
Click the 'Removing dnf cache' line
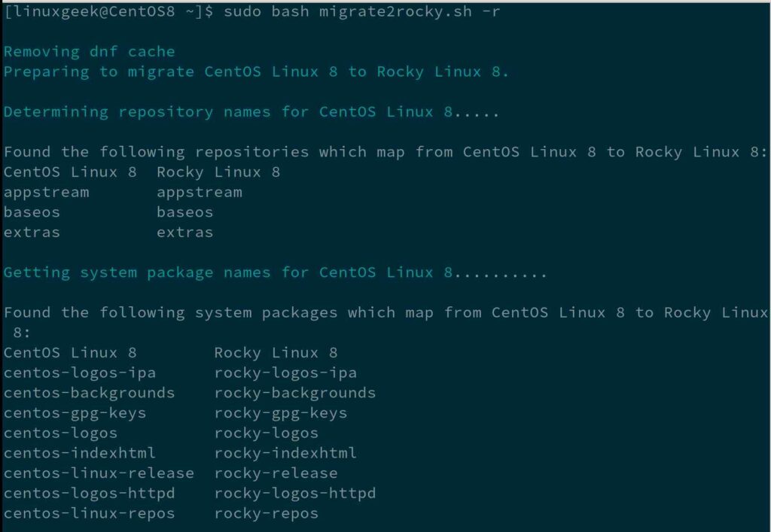pyautogui.click(x=89, y=52)
